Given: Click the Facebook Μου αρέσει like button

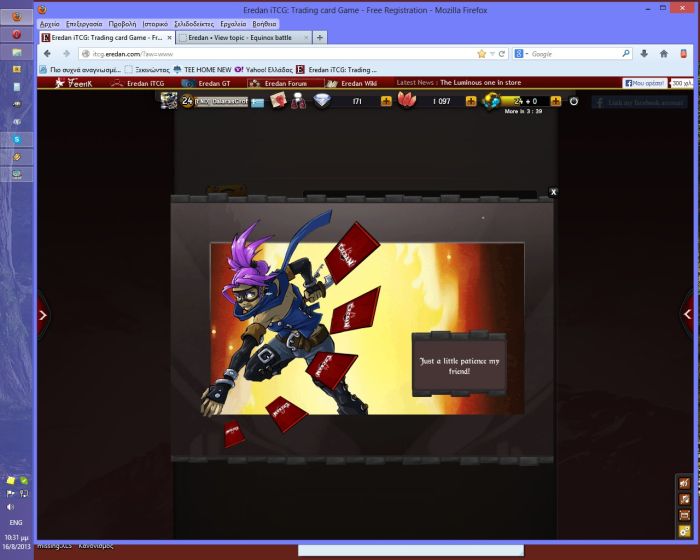Looking at the screenshot, I should click(645, 83).
